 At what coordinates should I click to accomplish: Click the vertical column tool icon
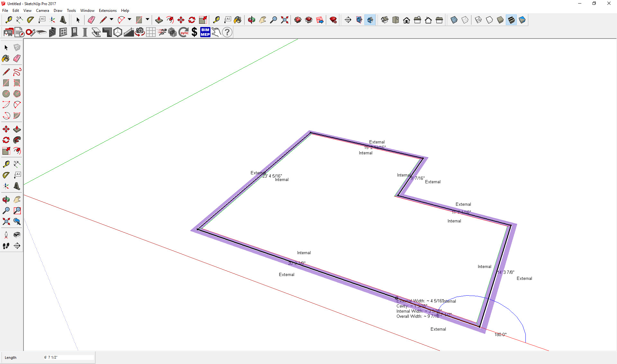(x=85, y=32)
